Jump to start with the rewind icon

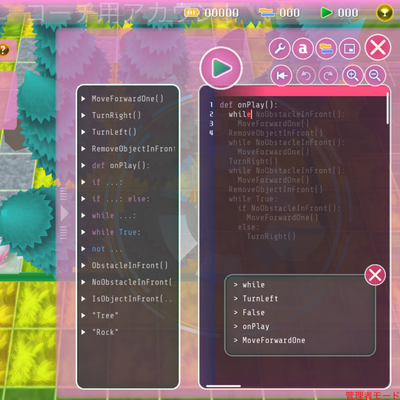281,76
